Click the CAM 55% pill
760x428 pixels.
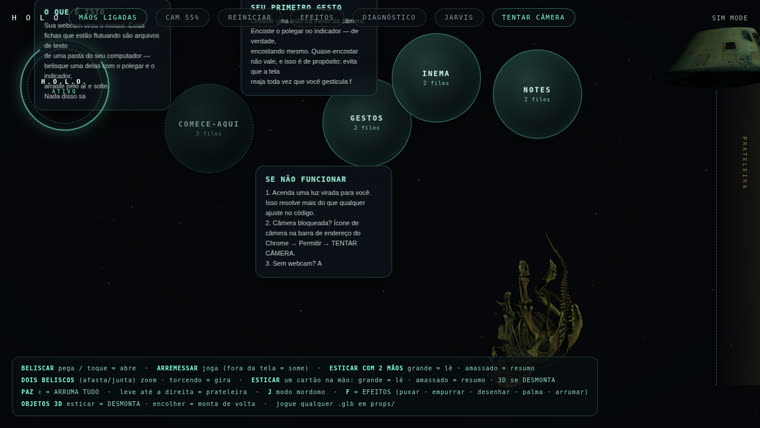click(x=182, y=17)
